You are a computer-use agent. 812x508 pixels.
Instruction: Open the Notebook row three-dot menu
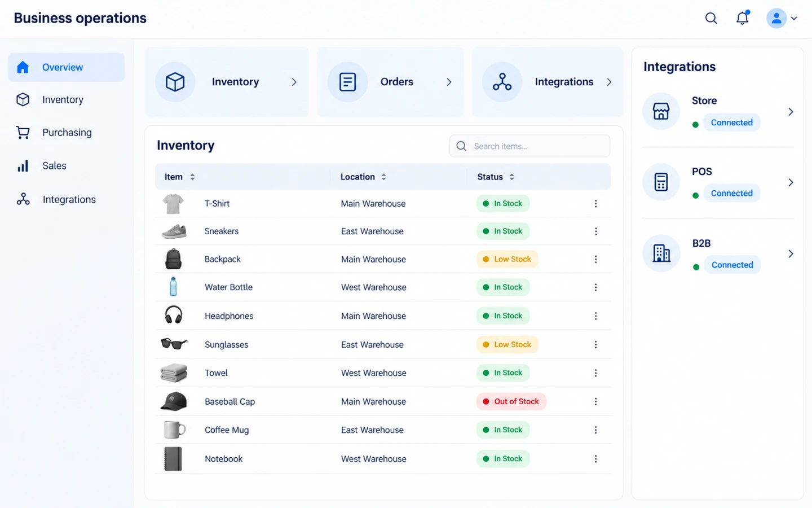[595, 459]
